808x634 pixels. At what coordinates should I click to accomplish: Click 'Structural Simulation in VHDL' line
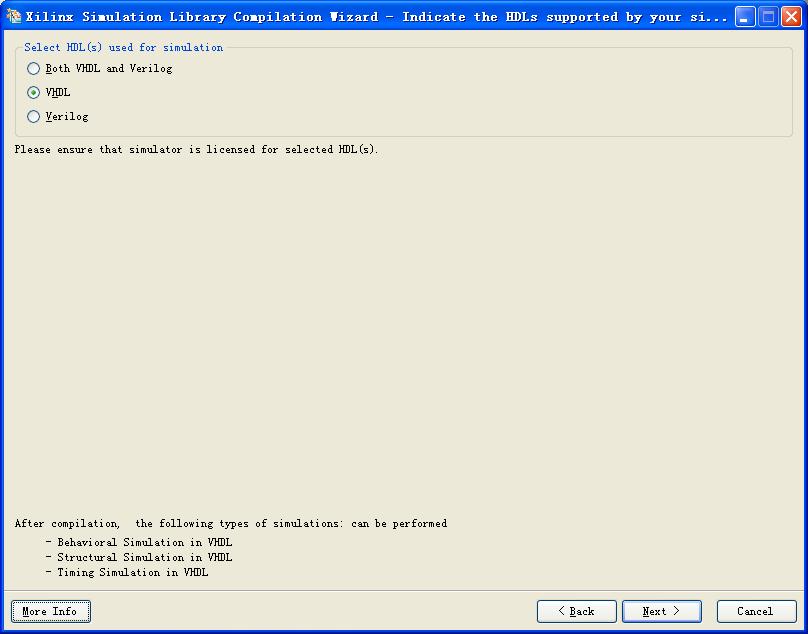(x=144, y=557)
